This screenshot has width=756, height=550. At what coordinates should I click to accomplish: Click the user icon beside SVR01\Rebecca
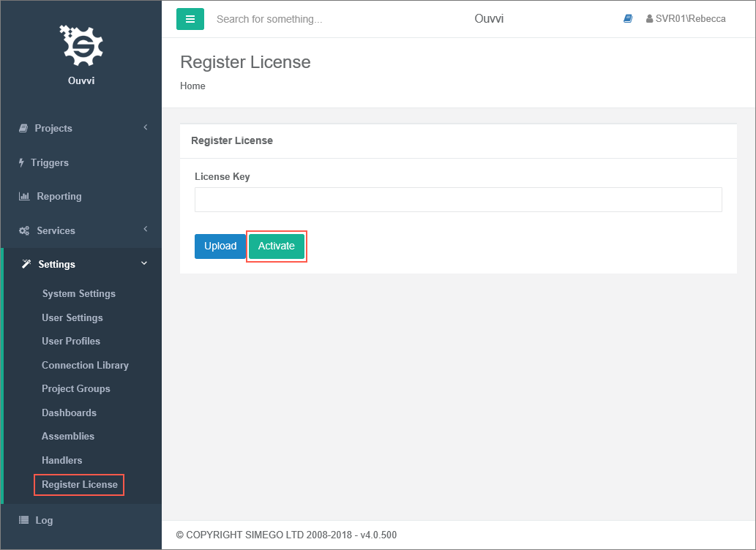pyautogui.click(x=649, y=19)
